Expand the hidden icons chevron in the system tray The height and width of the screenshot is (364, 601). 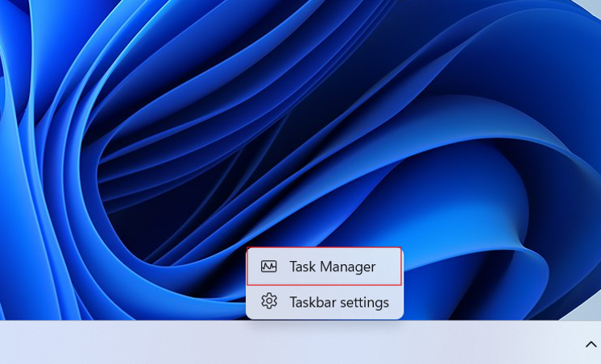(591, 344)
